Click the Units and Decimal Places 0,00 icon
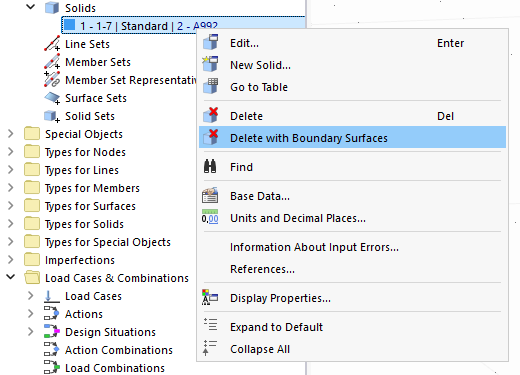Screen dimensions: 520x375 [210, 217]
